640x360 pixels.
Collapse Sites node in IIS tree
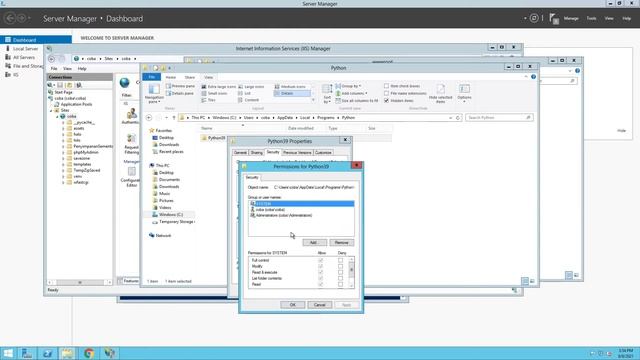click(x=51, y=111)
